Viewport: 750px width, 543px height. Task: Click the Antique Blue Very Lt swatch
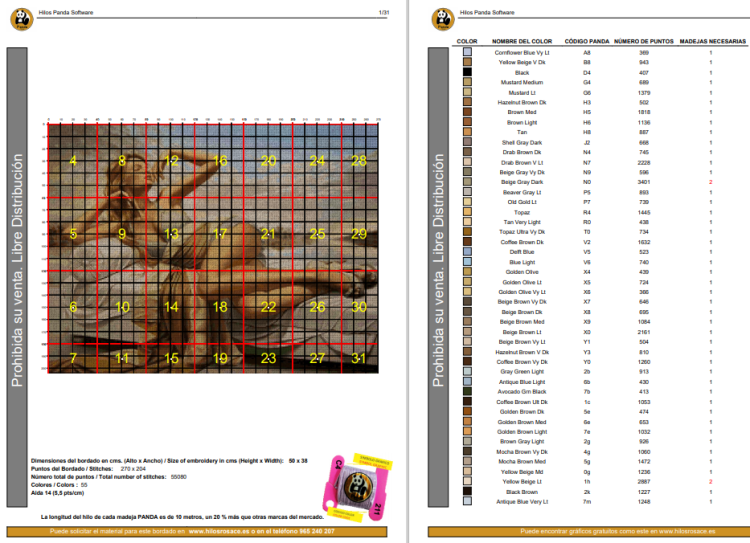coord(467,501)
